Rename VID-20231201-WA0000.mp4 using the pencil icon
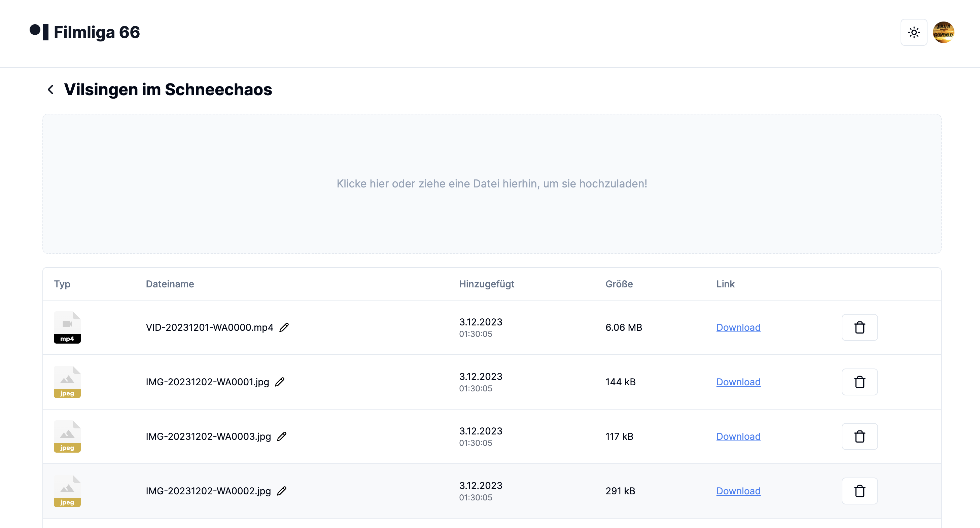Image resolution: width=980 pixels, height=528 pixels. coord(284,327)
